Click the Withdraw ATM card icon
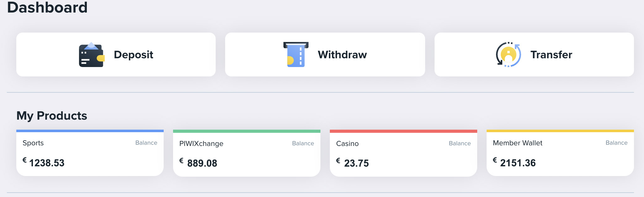Viewport: 644px width, 197px height. coord(296,54)
